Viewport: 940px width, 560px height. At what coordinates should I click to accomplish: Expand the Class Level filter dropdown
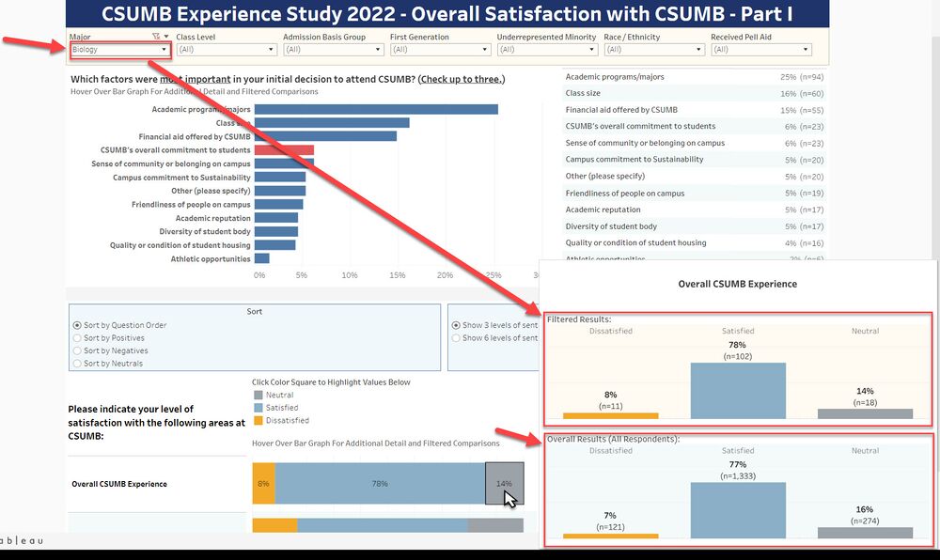pyautogui.click(x=227, y=50)
